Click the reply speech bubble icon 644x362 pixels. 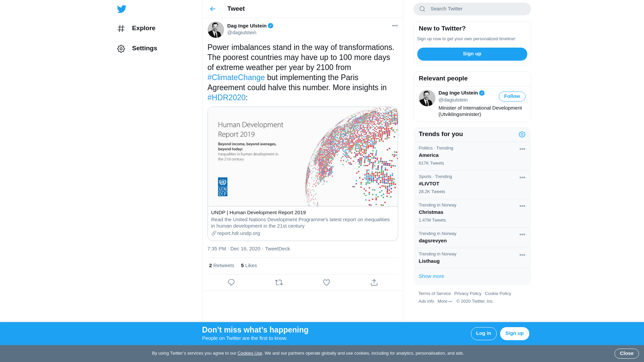pyautogui.click(x=231, y=283)
